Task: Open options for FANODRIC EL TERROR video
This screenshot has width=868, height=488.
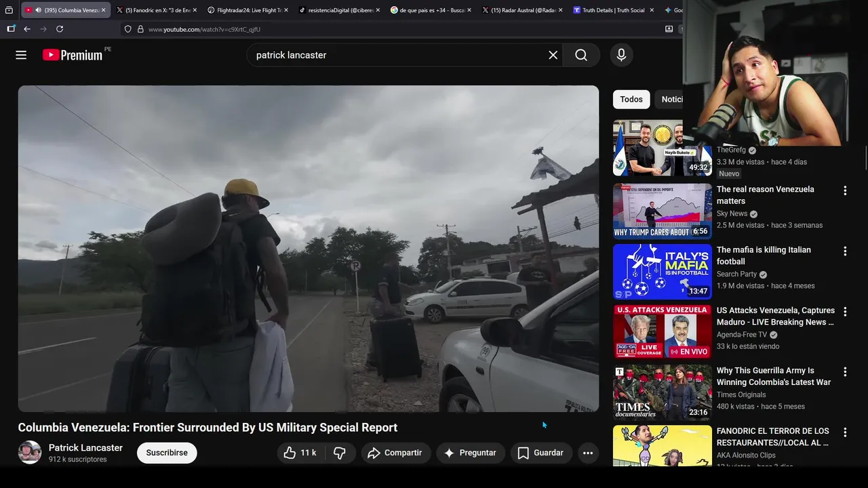Action: coord(845,432)
